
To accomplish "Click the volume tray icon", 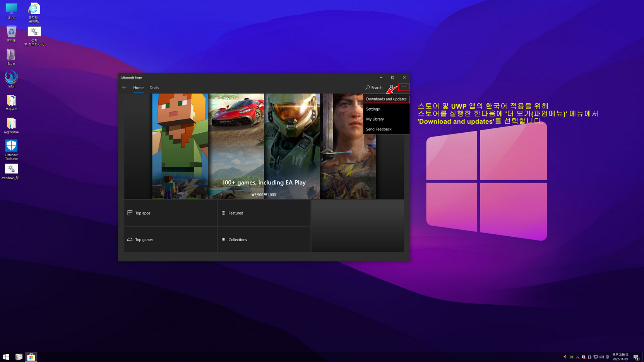I will pos(601,357).
